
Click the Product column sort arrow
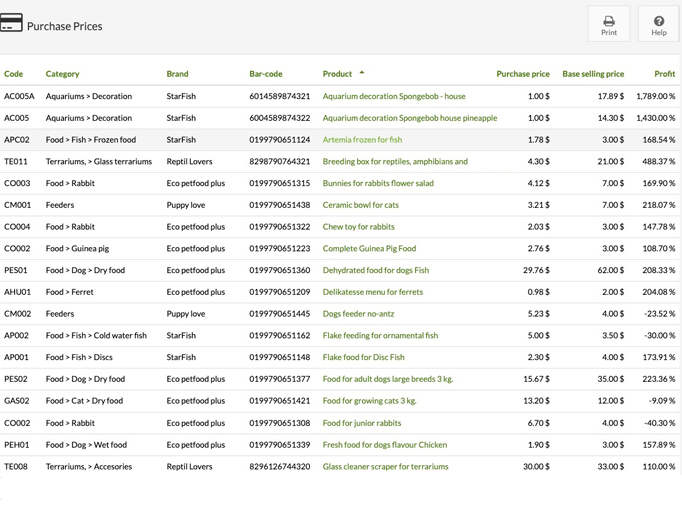(x=362, y=73)
